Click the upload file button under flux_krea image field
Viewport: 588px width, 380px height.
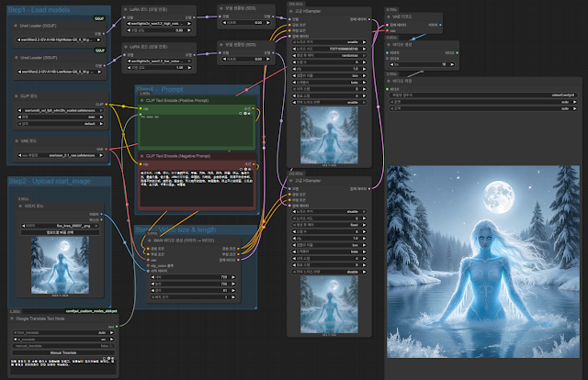(x=60, y=232)
